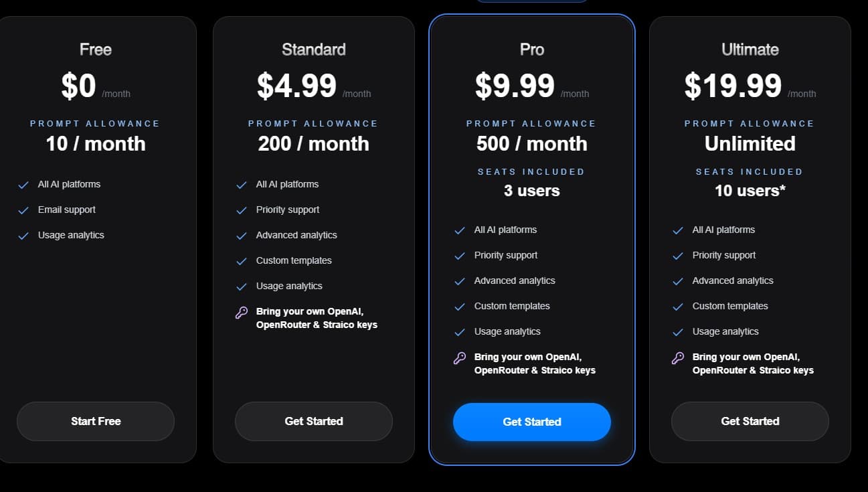Click the Free plan title
Viewport: 868px width, 492px height.
click(x=95, y=49)
